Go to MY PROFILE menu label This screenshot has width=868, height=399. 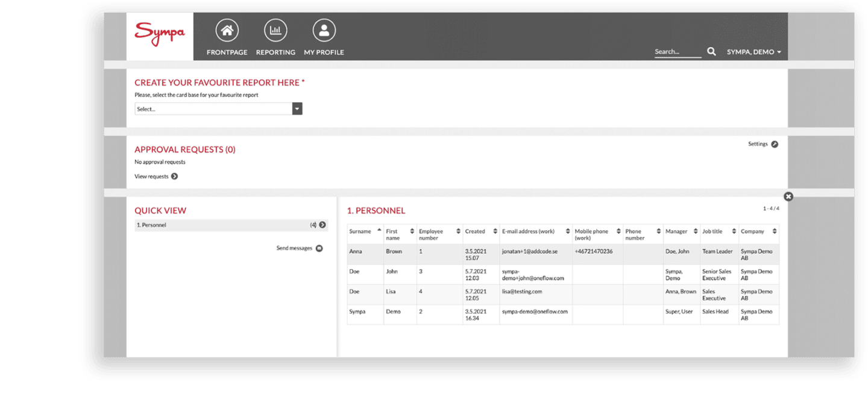coord(324,52)
